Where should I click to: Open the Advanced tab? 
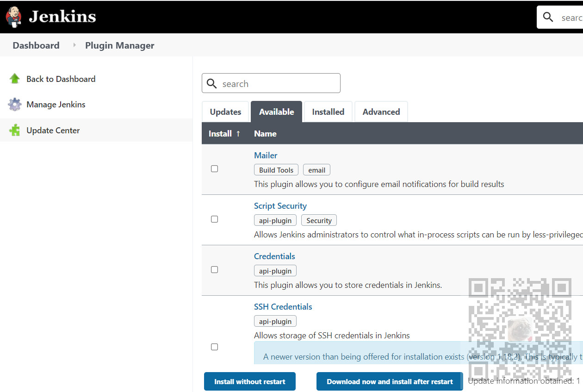381,112
